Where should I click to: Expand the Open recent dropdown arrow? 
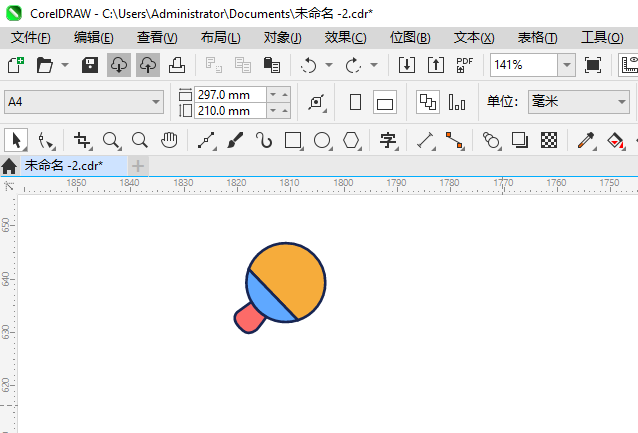click(x=65, y=65)
